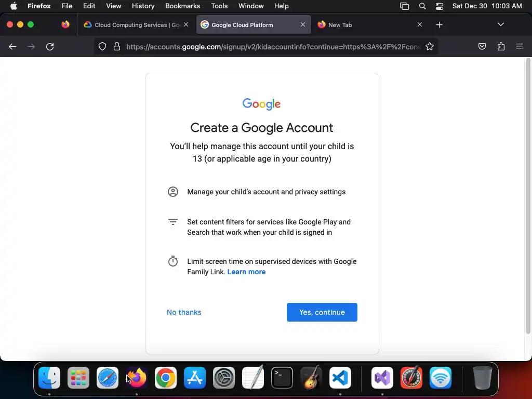
Task: Open the Firefox app menu
Action: [x=39, y=6]
